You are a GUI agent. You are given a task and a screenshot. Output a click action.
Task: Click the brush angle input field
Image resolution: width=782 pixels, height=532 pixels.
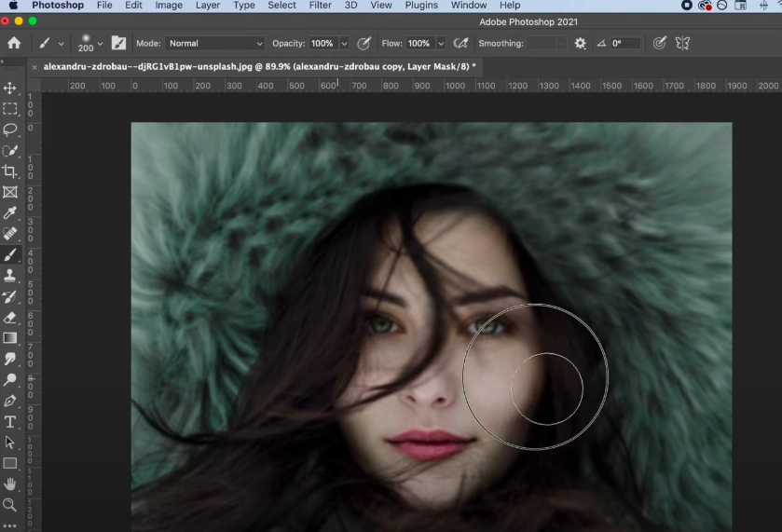(x=624, y=43)
